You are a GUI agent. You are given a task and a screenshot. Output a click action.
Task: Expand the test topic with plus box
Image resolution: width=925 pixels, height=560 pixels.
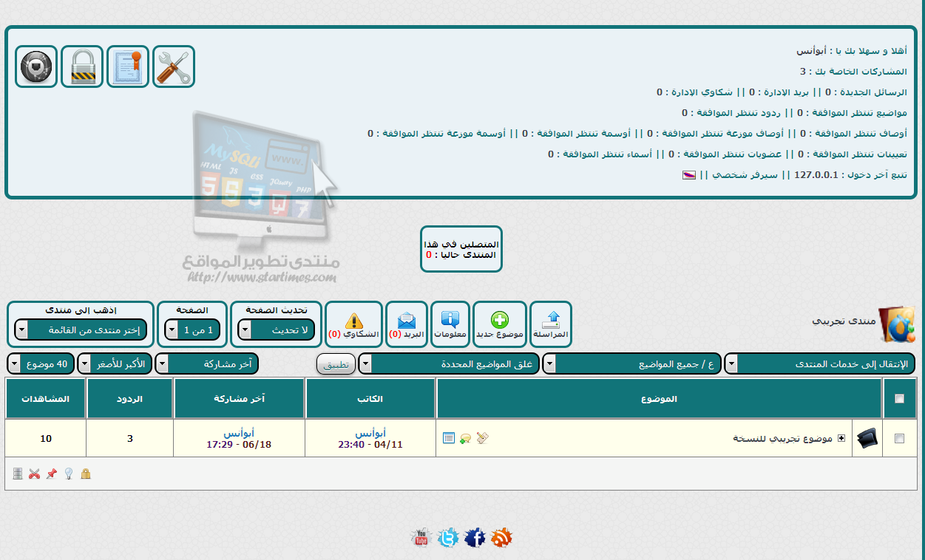coord(841,438)
